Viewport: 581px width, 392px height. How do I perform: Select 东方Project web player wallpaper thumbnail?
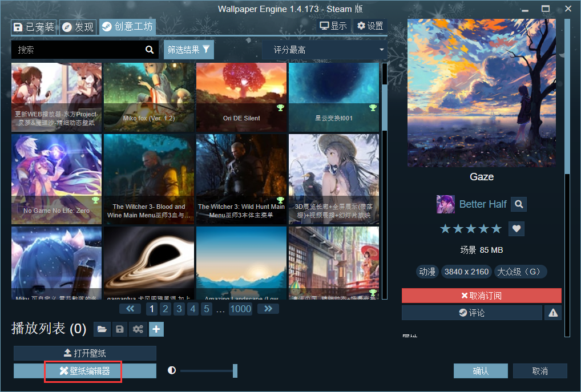click(57, 97)
